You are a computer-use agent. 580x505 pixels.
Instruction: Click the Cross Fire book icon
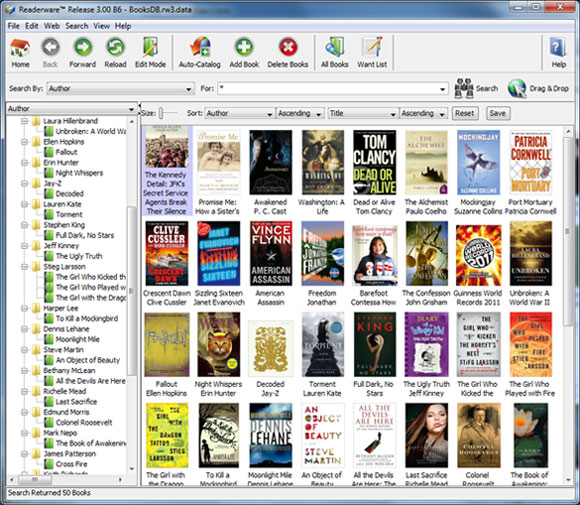[x=48, y=464]
